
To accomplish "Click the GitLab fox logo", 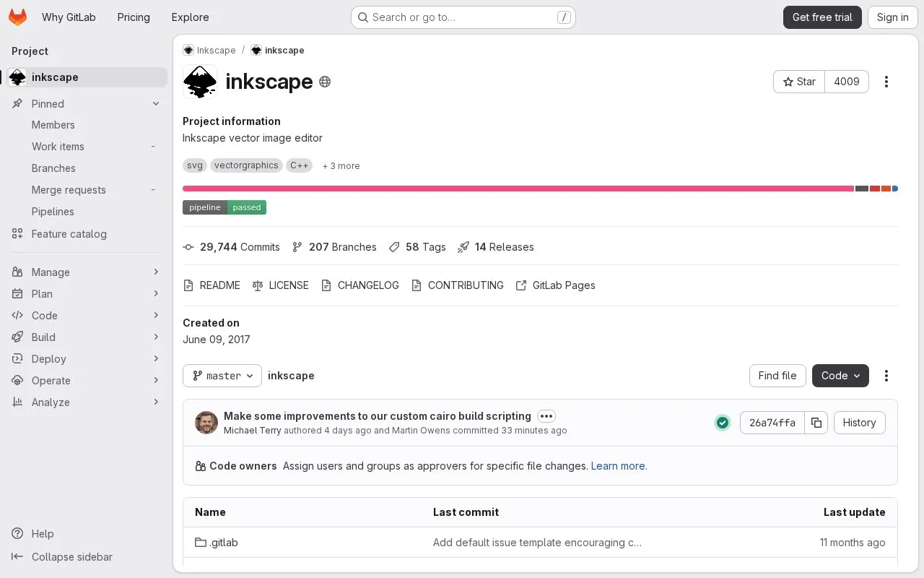I will click(x=17, y=17).
